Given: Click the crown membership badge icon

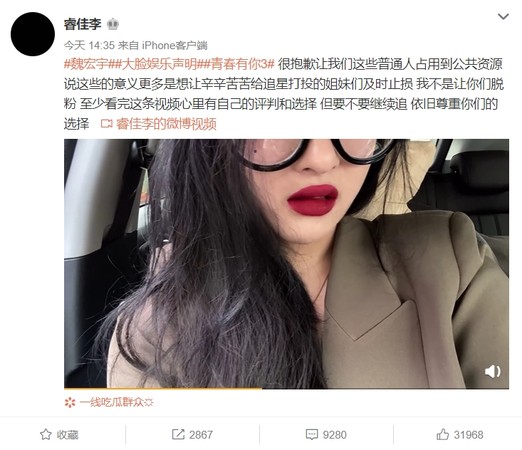Looking at the screenshot, I should [113, 24].
